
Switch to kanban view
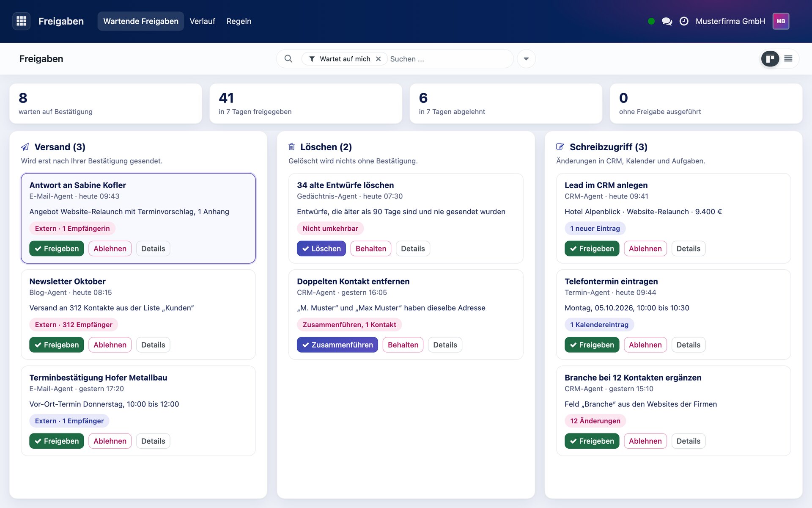(770, 58)
